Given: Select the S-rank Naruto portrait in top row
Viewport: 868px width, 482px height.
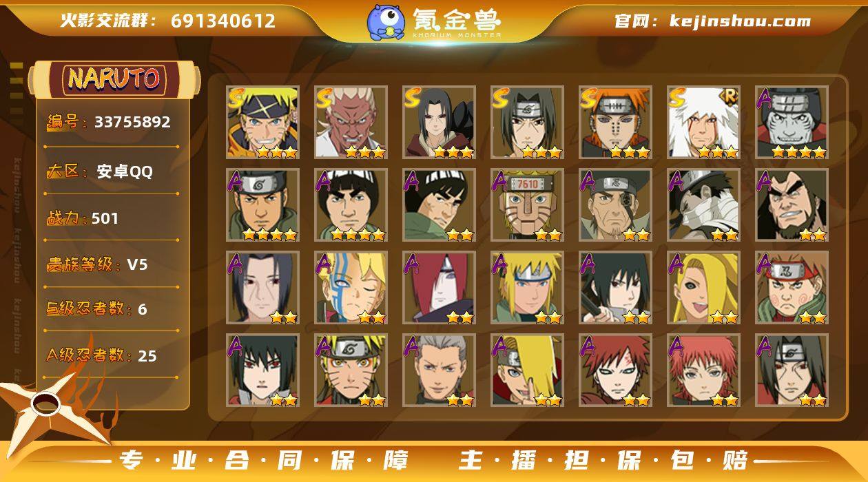Looking at the screenshot, I should [x=262, y=123].
